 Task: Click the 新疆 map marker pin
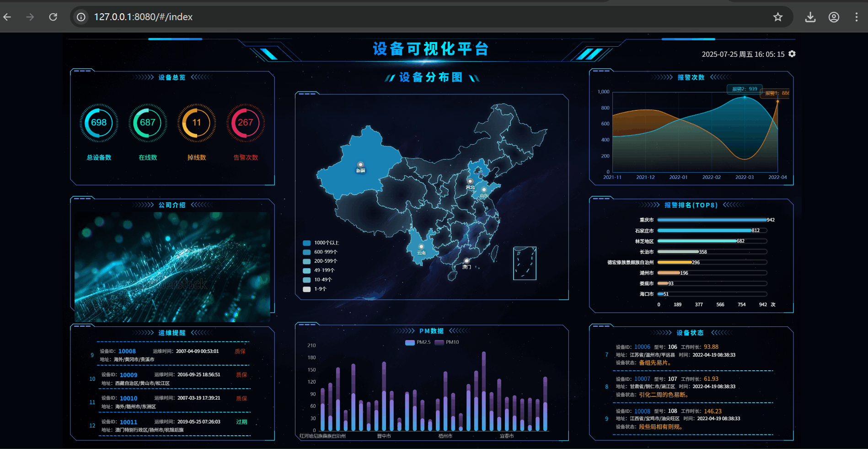coord(360,165)
